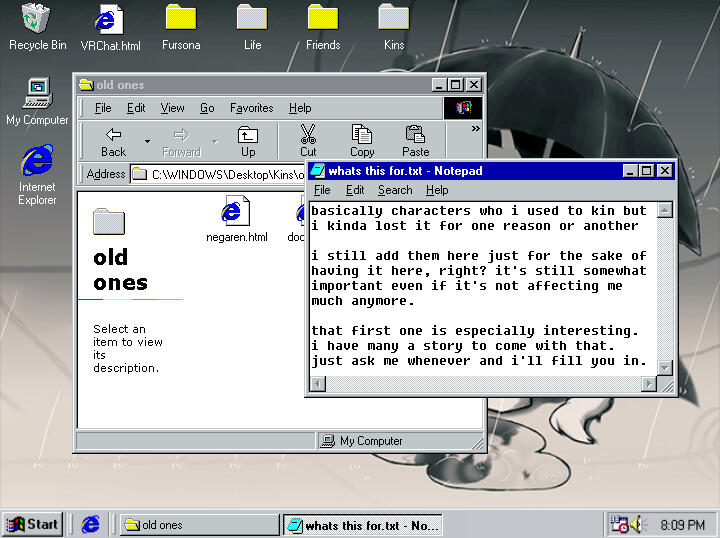Image resolution: width=720 pixels, height=538 pixels.
Task: Open Notepad's Search menu
Action: (395, 190)
